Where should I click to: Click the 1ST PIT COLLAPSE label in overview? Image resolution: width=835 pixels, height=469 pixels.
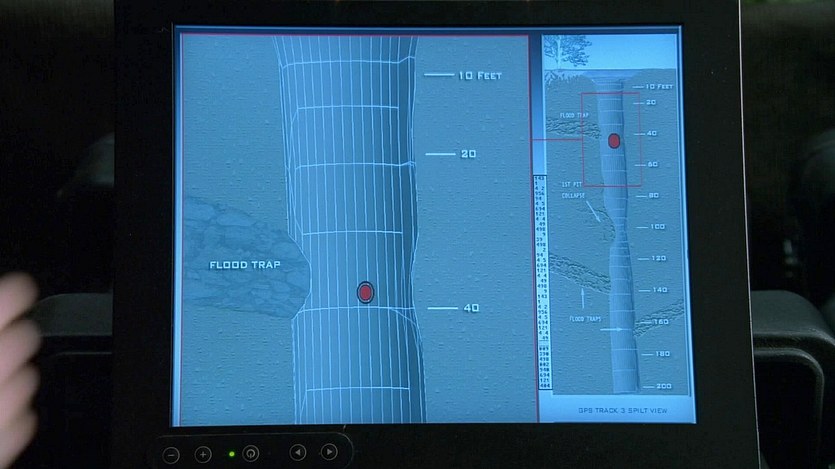pyautogui.click(x=573, y=189)
